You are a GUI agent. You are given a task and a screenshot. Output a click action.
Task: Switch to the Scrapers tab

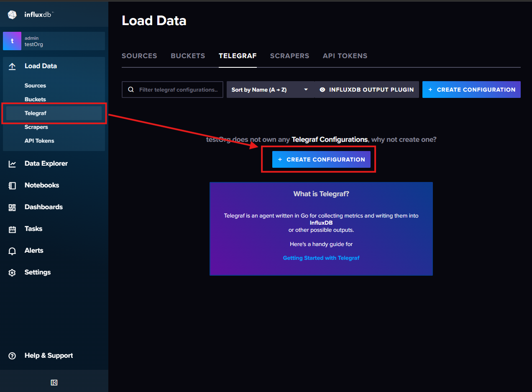[289, 56]
